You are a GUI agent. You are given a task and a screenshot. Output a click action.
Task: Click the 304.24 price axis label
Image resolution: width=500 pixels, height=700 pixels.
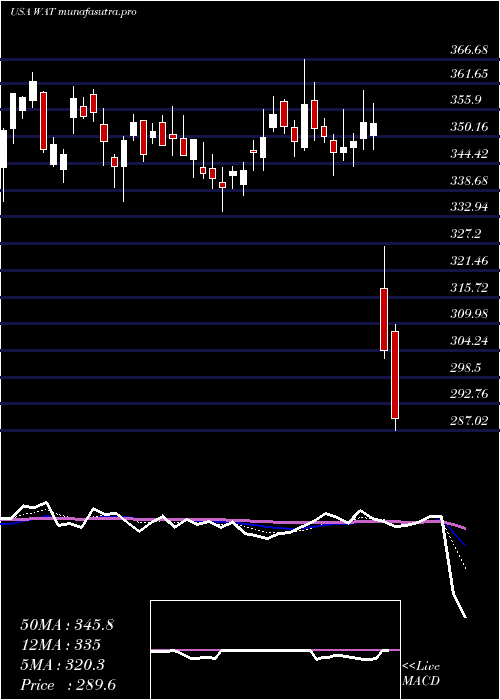(x=468, y=341)
